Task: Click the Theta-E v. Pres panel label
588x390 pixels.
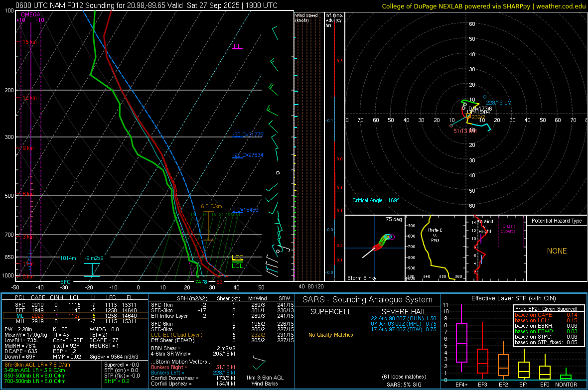Action: tap(435, 235)
